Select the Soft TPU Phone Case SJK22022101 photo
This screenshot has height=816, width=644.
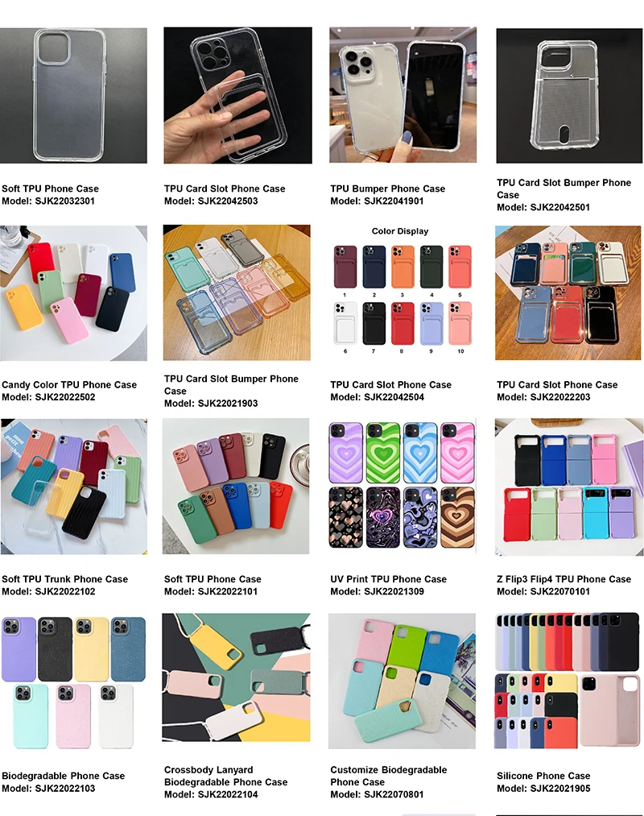tap(236, 486)
